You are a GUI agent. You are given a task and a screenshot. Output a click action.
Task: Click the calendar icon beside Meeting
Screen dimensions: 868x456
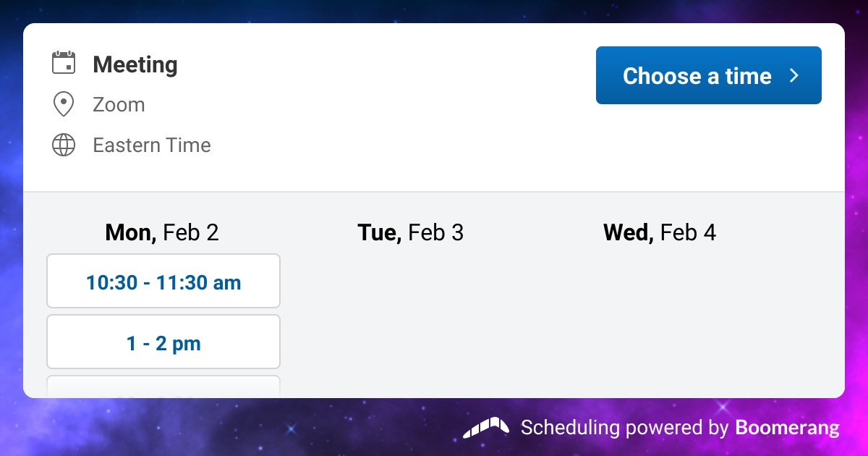64,64
